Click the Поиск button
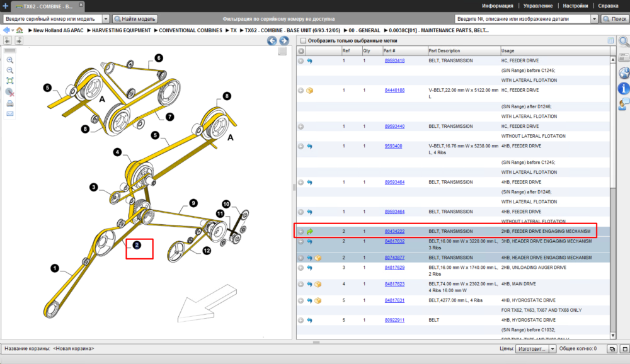Screen dimensions: 630x364 tap(615, 19)
